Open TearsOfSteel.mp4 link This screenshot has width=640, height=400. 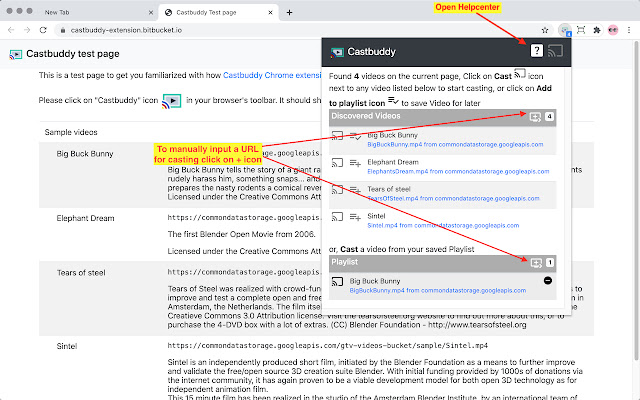(x=453, y=198)
